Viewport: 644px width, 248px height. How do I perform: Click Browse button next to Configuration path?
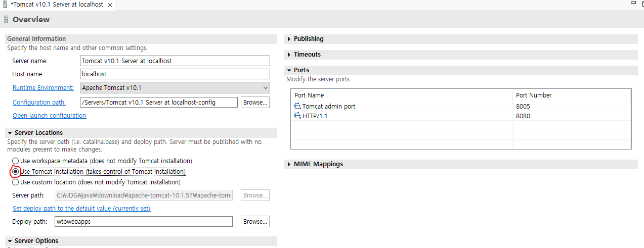tap(255, 103)
